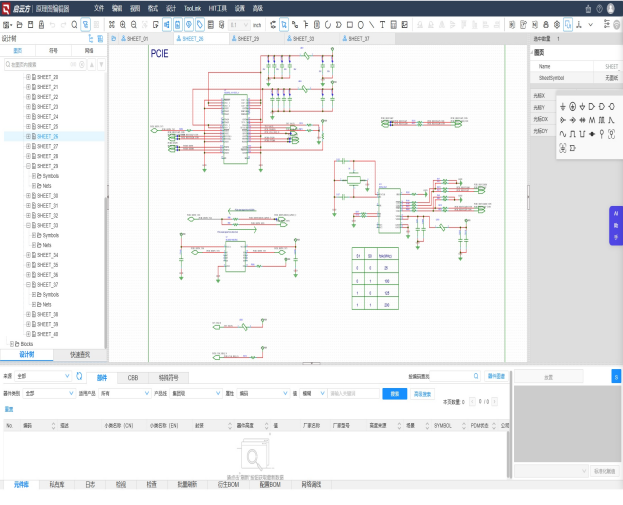The width and height of the screenshot is (623, 505).
Task: Collapse the SHEET_29 tree node
Action: pyautogui.click(x=26, y=166)
